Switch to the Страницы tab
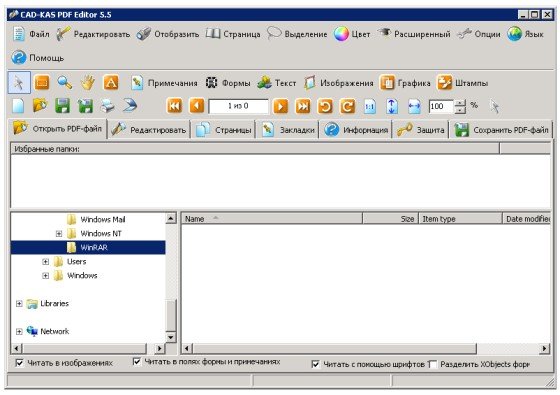Image resolution: width=560 pixels, height=395 pixels. point(223,129)
